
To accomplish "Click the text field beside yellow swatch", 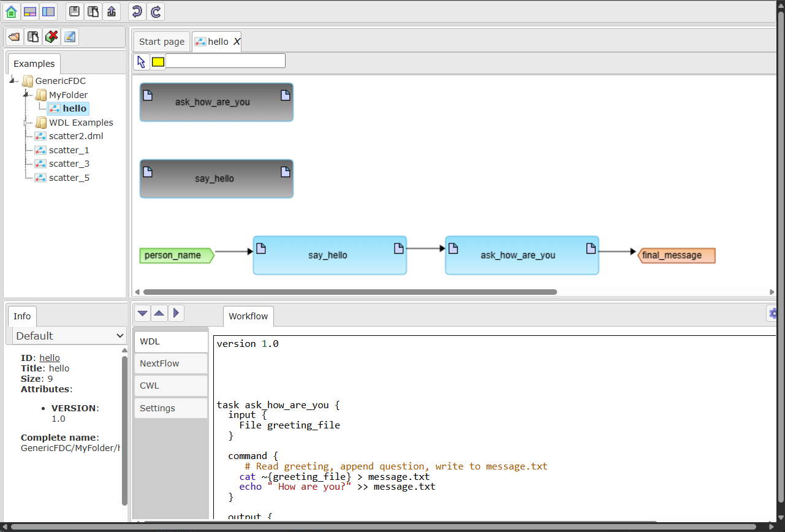I will pyautogui.click(x=226, y=61).
